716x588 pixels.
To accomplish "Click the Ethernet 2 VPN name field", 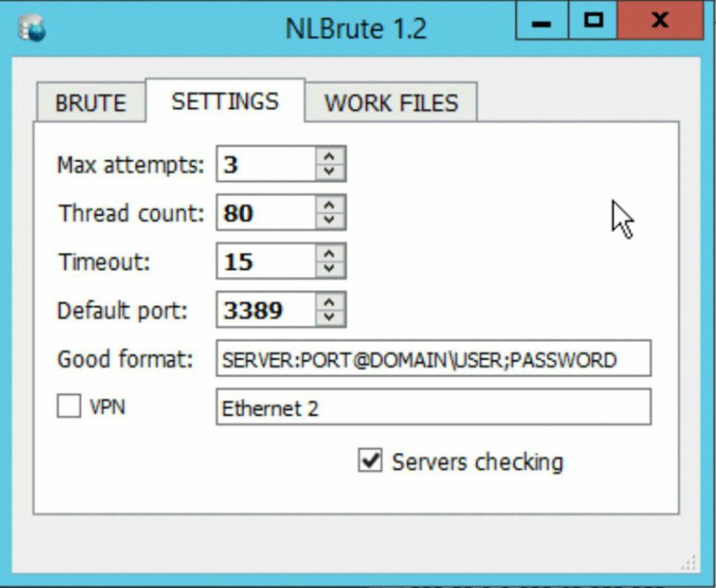I will coord(434,407).
